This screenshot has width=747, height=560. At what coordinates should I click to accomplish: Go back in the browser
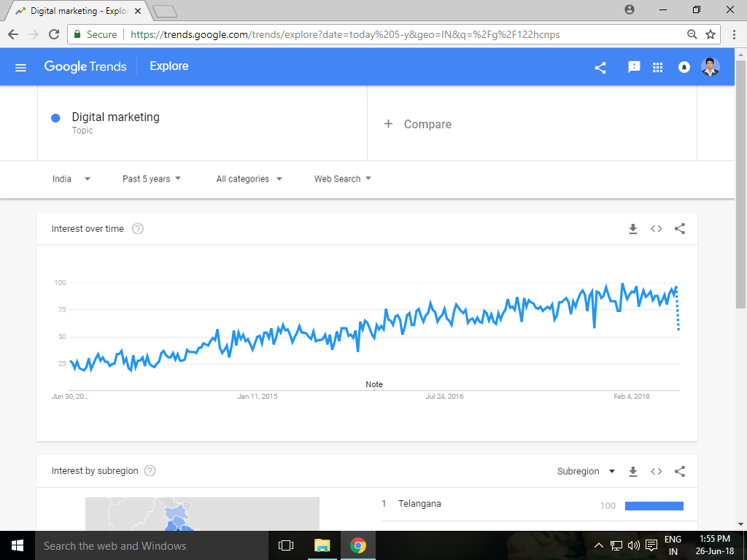pyautogui.click(x=13, y=34)
